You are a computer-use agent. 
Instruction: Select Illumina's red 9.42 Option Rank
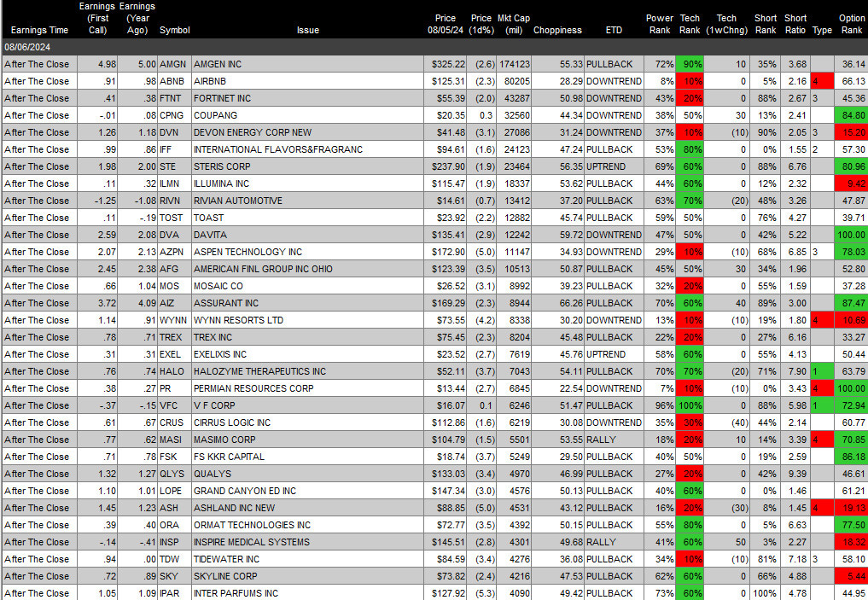pos(851,183)
